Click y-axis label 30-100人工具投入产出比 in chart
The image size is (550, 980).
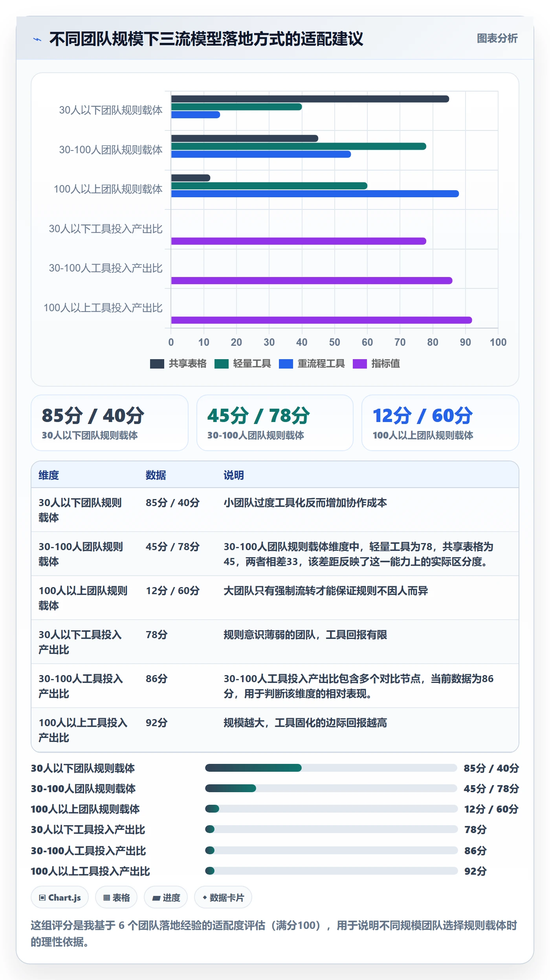pyautogui.click(x=106, y=268)
